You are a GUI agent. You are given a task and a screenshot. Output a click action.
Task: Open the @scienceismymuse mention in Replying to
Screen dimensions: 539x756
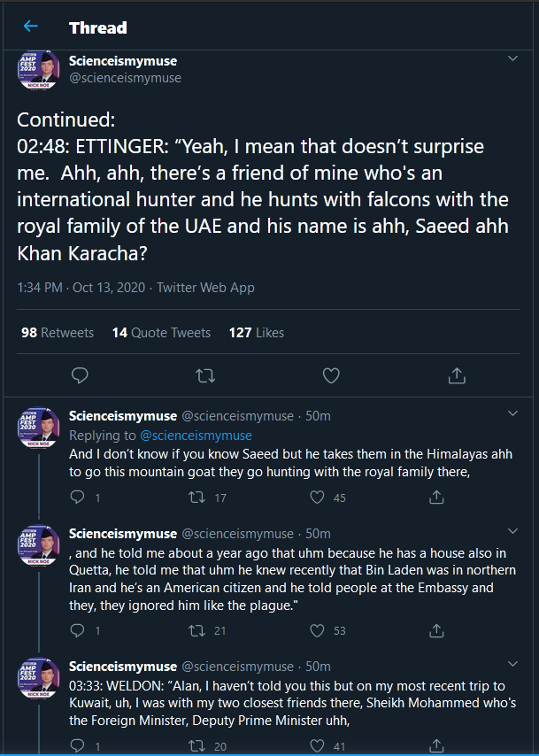tap(196, 436)
